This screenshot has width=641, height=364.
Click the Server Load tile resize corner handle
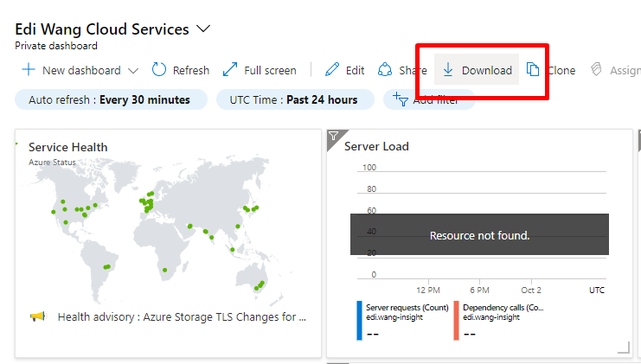pyautogui.click(x=624, y=348)
